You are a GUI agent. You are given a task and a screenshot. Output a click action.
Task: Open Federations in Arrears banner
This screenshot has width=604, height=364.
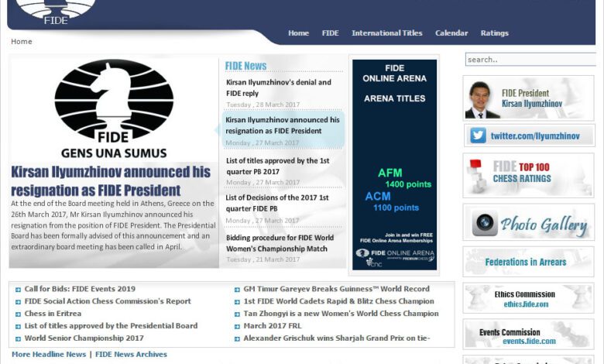tap(528, 262)
